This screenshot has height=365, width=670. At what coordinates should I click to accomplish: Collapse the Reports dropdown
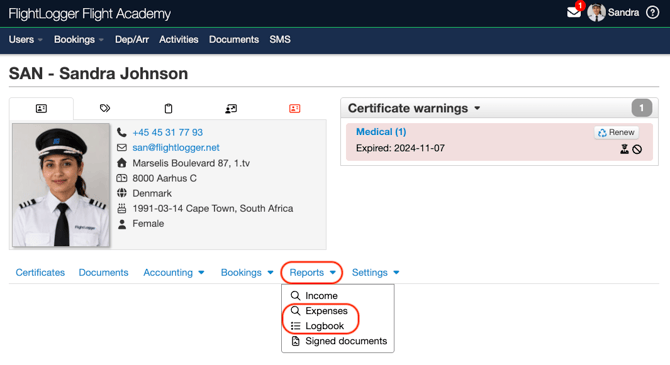[312, 273]
